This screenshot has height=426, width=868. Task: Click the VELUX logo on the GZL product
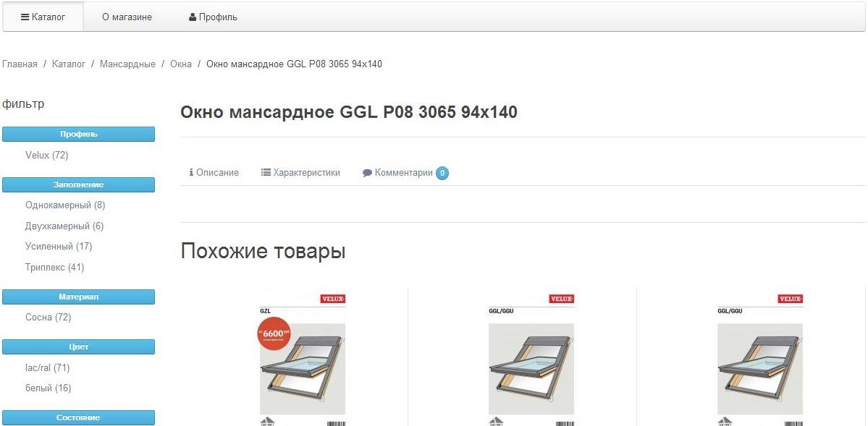333,299
